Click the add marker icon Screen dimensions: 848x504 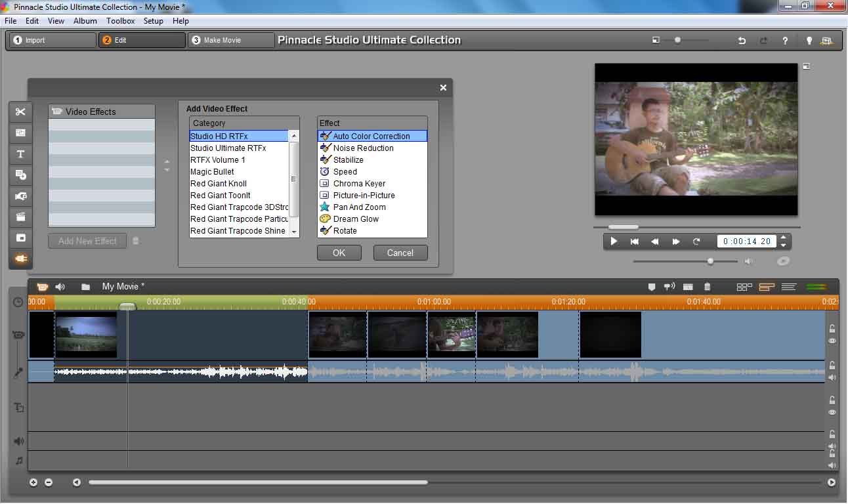[x=652, y=287]
